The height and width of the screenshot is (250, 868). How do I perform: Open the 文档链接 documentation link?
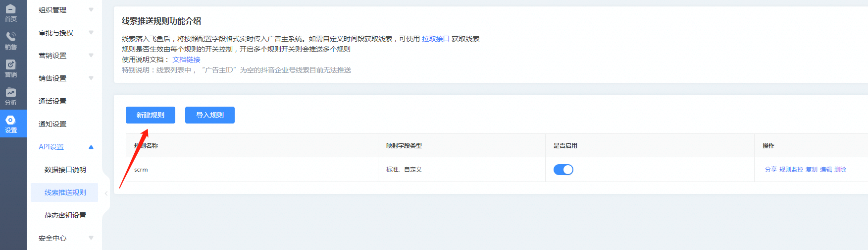[187, 60]
